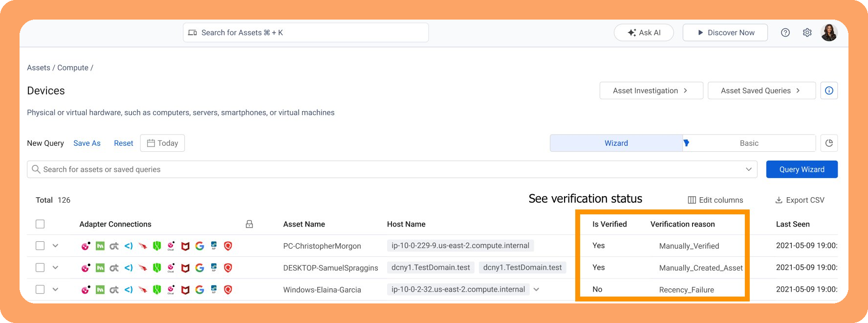The height and width of the screenshot is (323, 868).
Task: Tick the select-all checkbox in table header
Action: 40,224
